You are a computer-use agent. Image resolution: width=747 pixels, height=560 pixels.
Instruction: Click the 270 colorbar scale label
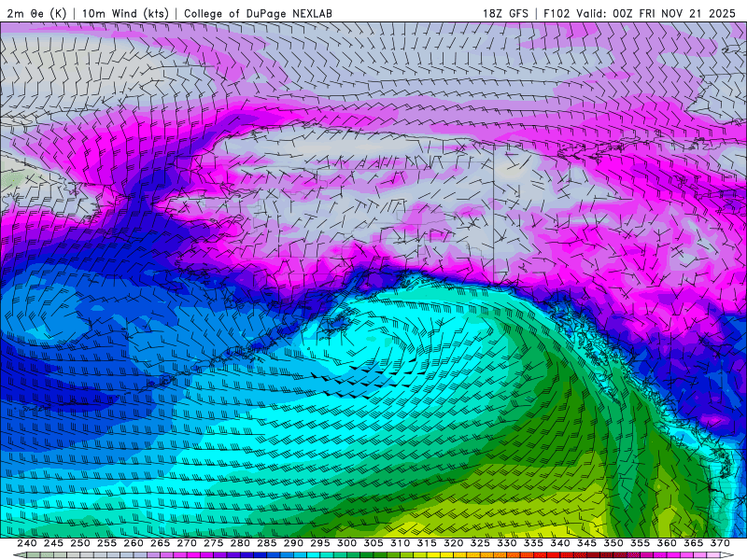[187, 543]
